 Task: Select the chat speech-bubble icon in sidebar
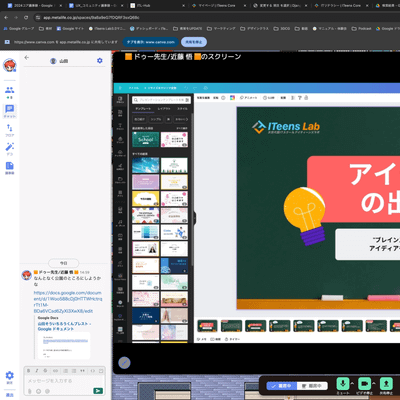tap(10, 109)
